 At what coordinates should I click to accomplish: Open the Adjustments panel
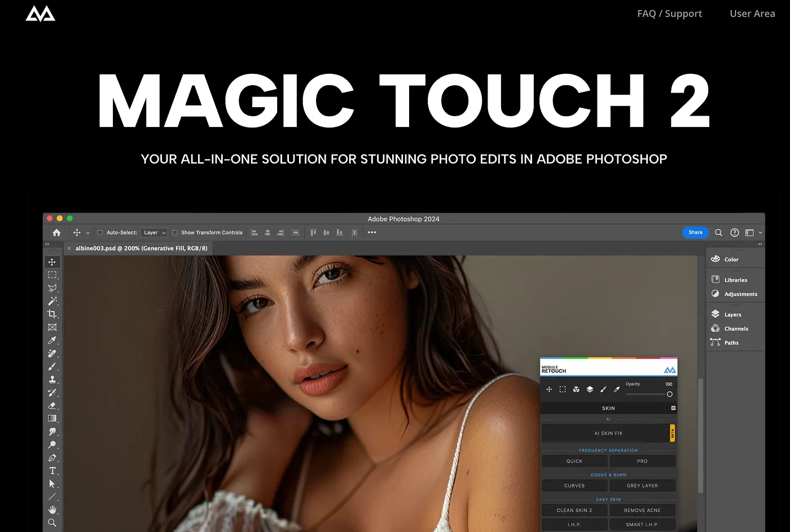[734, 294]
